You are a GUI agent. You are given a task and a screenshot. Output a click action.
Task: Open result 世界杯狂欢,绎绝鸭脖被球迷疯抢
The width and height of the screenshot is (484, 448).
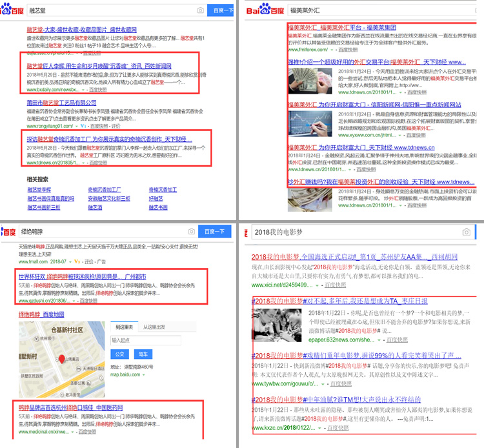coord(82,277)
